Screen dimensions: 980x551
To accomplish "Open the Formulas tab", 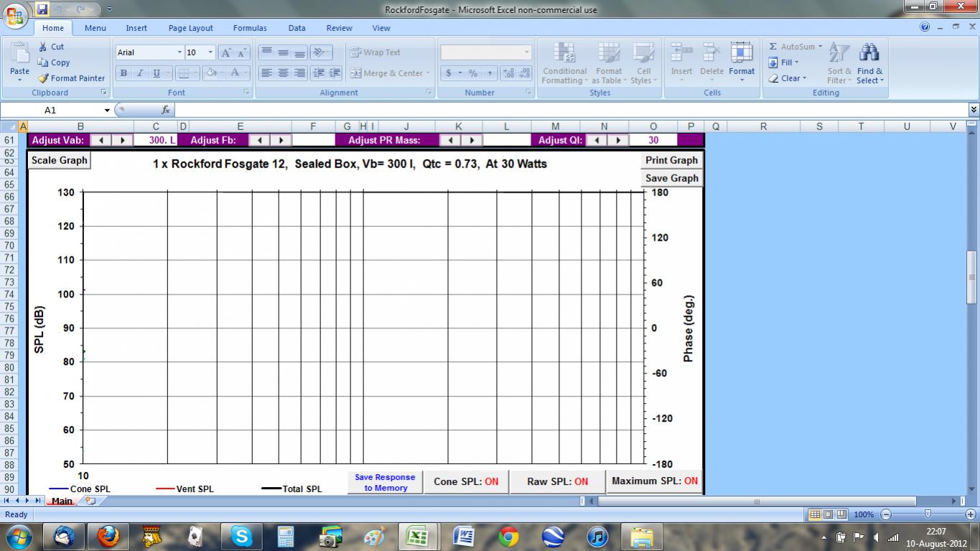I will (250, 28).
